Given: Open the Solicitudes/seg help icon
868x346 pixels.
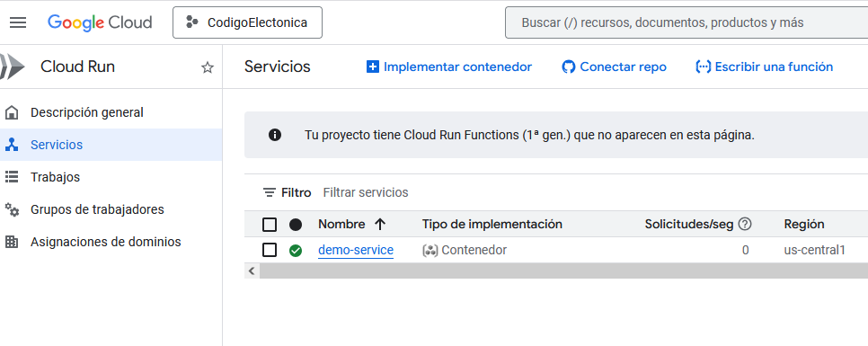Looking at the screenshot, I should (745, 224).
